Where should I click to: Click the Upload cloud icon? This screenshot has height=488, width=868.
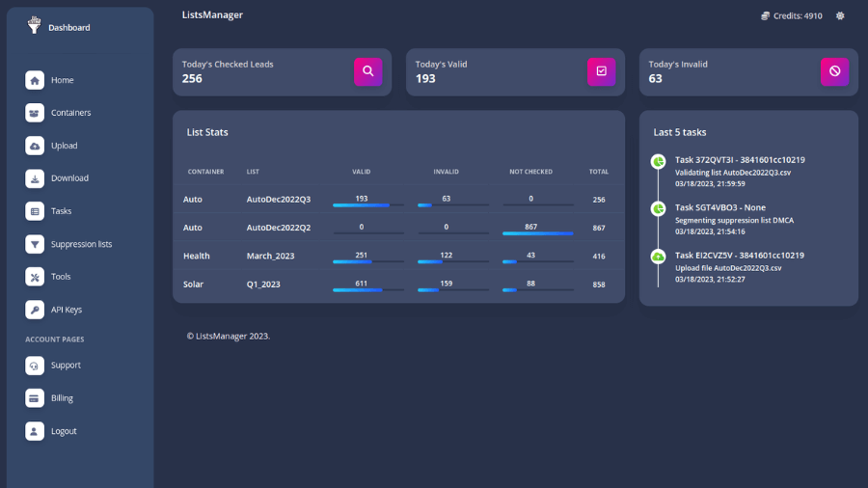pos(35,146)
